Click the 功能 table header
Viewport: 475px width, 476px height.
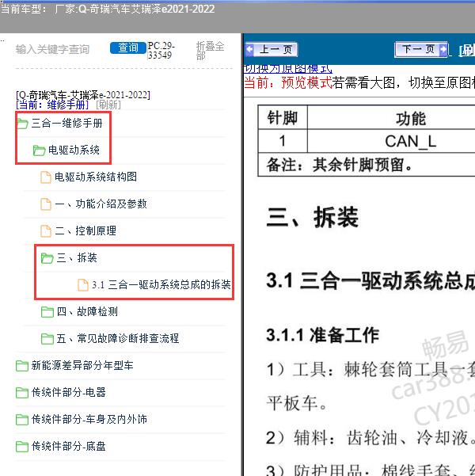click(x=410, y=118)
